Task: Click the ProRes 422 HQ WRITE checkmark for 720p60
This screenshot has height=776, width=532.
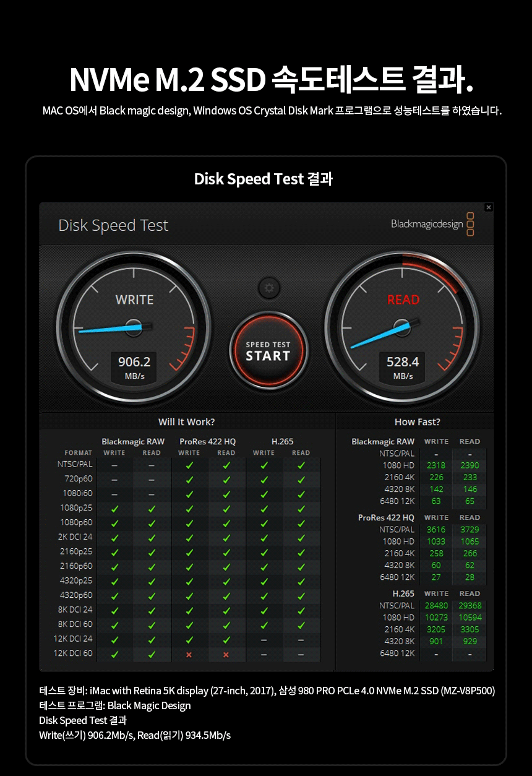Action: (x=189, y=479)
